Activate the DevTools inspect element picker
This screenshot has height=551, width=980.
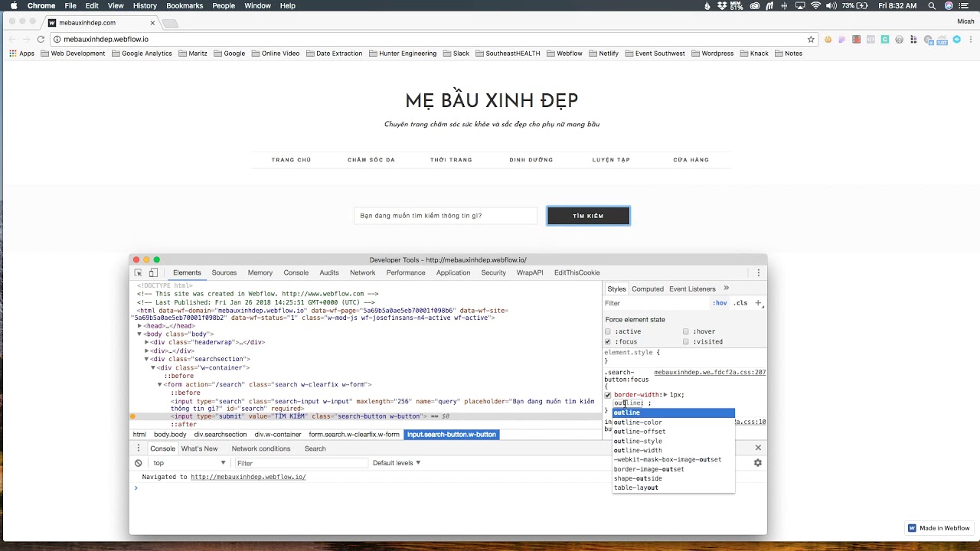[138, 272]
